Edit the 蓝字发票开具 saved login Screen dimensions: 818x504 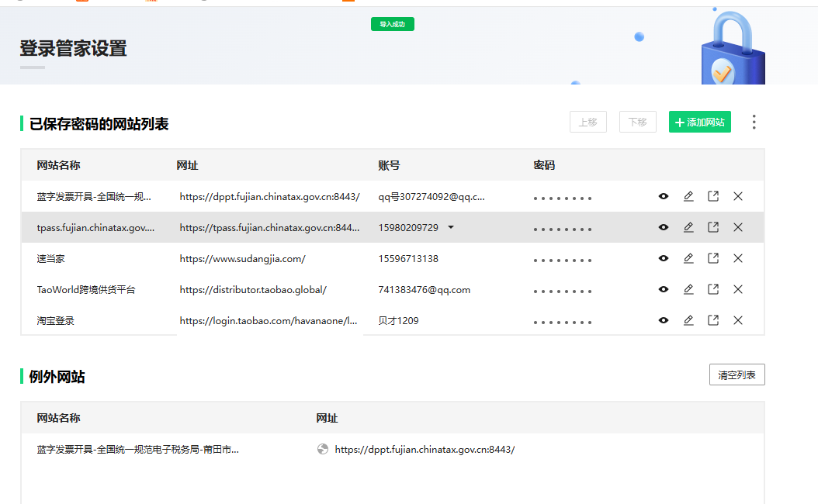tap(688, 196)
